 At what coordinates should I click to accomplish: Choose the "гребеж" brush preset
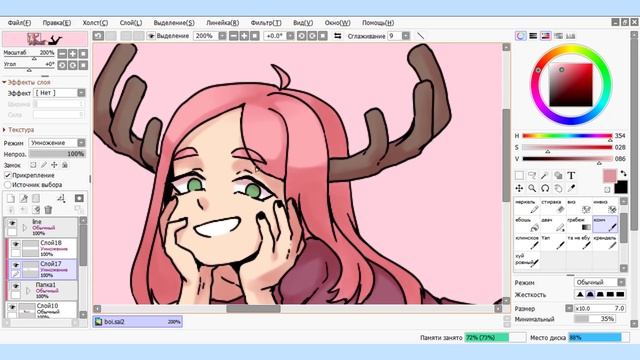(579, 224)
